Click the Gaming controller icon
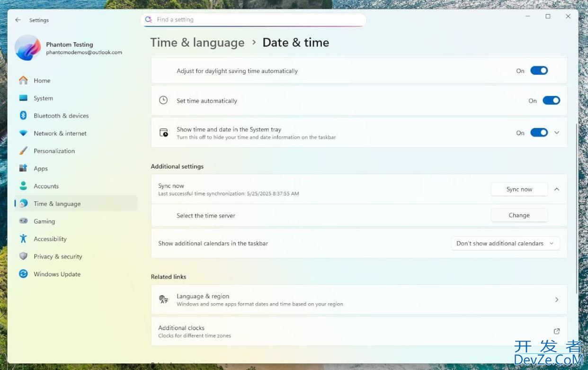Viewport: 588px width, 370px height. (x=23, y=221)
